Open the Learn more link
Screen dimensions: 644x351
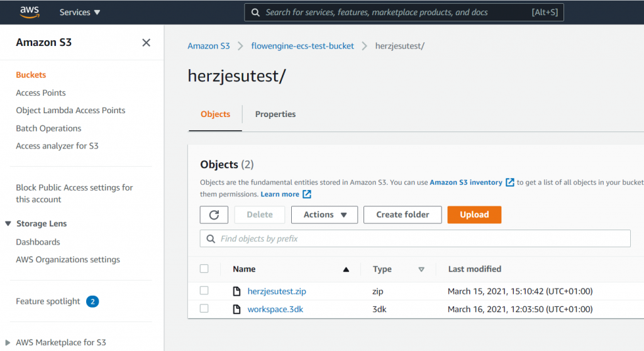click(x=280, y=194)
